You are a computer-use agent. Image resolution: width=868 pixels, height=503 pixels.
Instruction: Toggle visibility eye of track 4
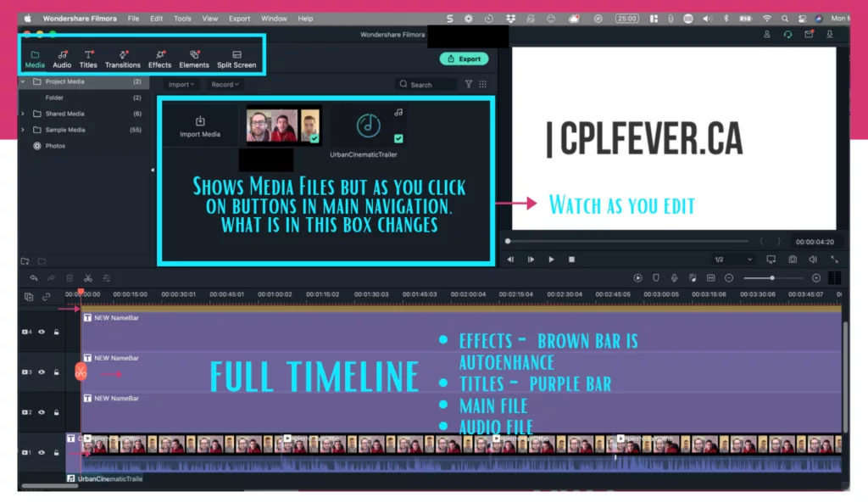click(42, 332)
